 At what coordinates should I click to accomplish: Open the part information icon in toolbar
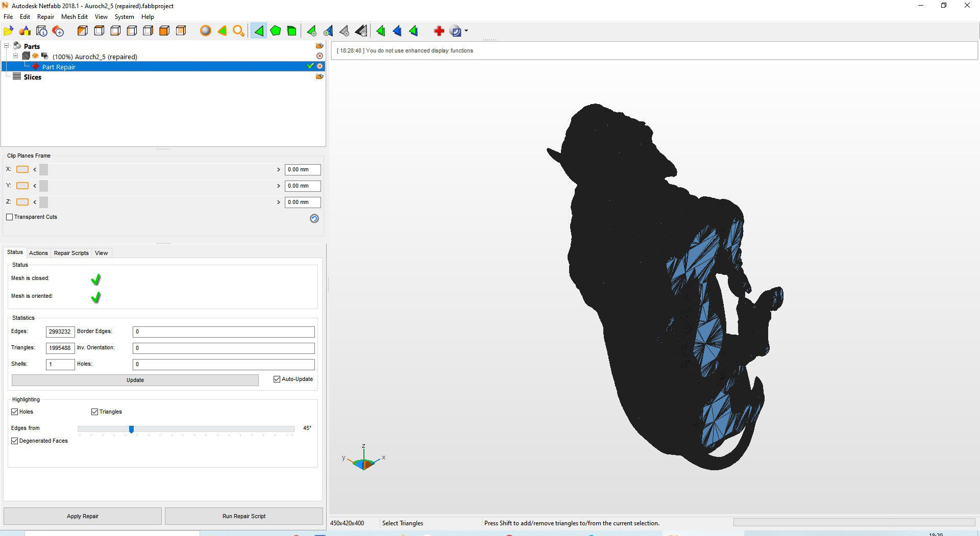[42, 31]
